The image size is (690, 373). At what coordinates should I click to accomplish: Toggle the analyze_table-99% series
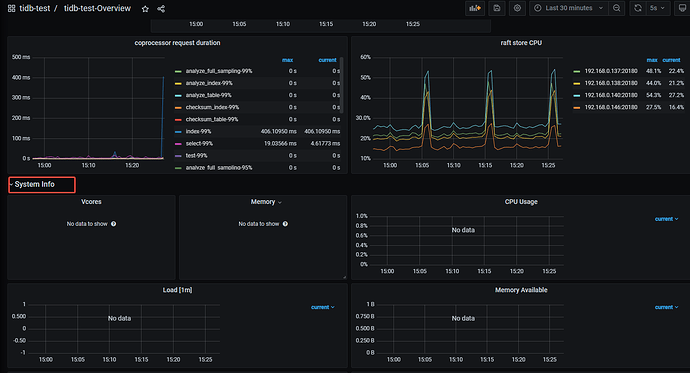tap(208, 95)
